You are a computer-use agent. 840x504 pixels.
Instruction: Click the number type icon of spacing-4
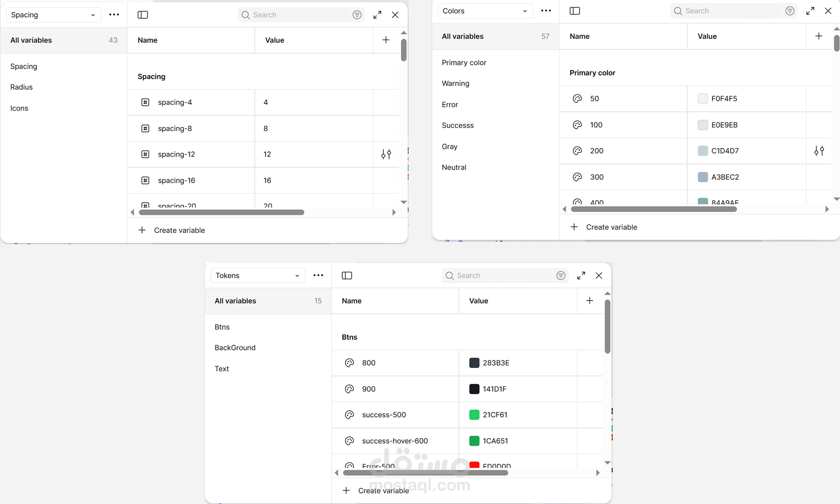click(145, 102)
